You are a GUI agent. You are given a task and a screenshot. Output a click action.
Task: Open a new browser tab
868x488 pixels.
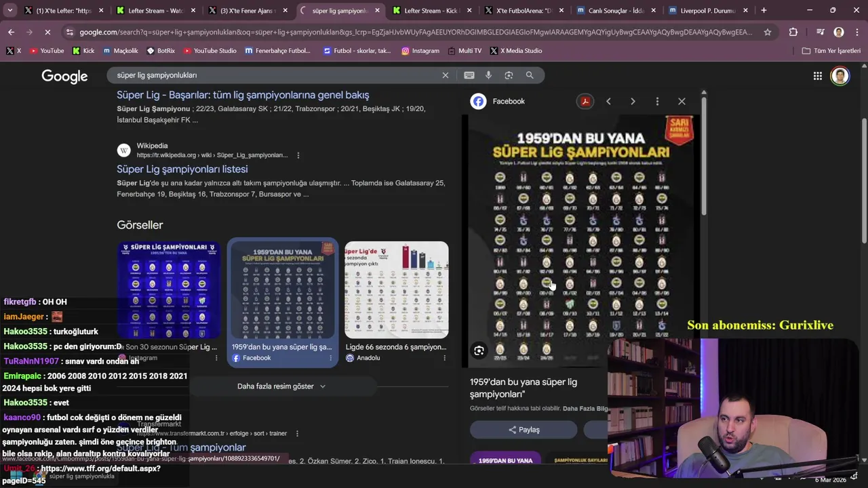(x=764, y=10)
